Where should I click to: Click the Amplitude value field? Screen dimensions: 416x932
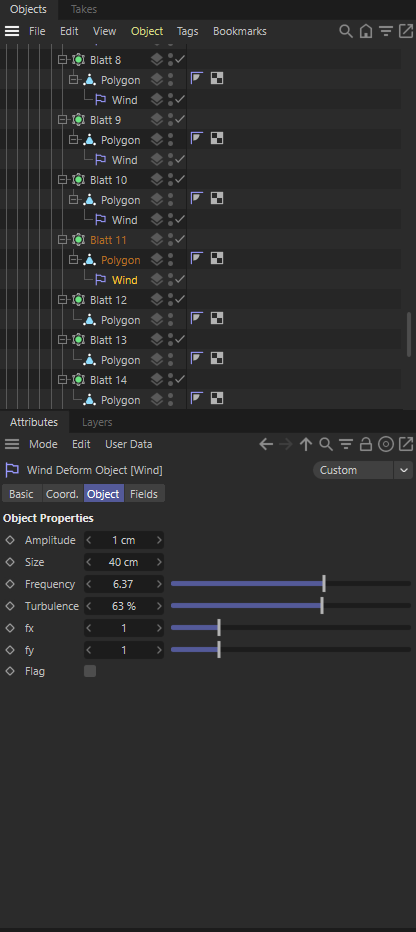(x=124, y=540)
